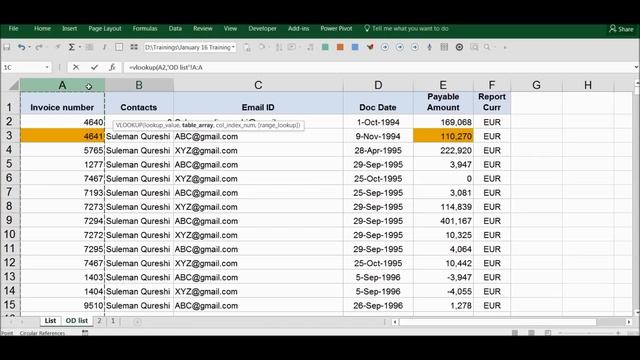Open the Page Layout ribbon tab

pyautogui.click(x=105, y=29)
